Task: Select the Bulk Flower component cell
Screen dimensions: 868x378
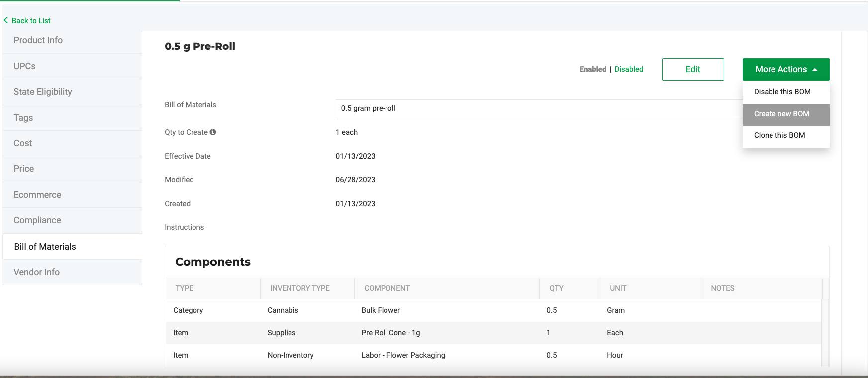Action: pos(381,310)
